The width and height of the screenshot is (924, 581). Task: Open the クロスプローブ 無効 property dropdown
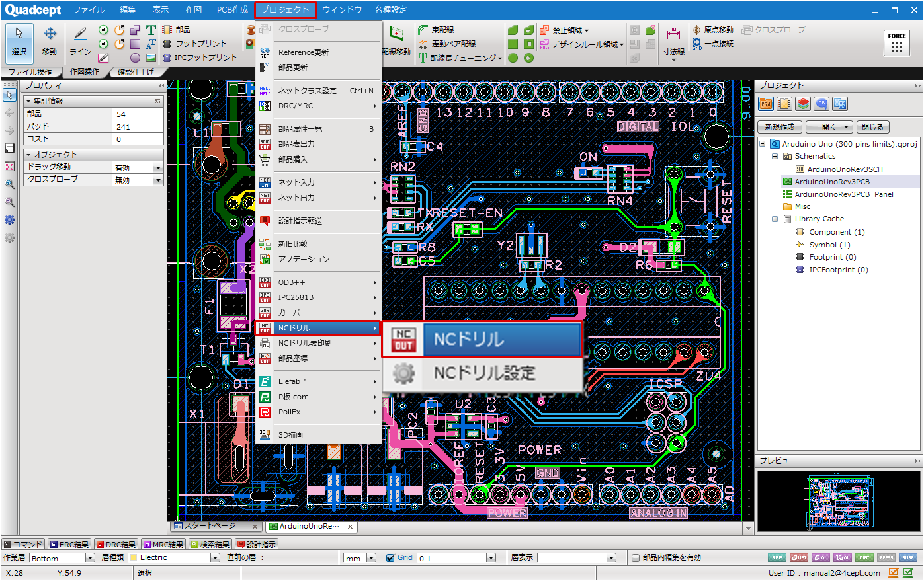(x=158, y=180)
